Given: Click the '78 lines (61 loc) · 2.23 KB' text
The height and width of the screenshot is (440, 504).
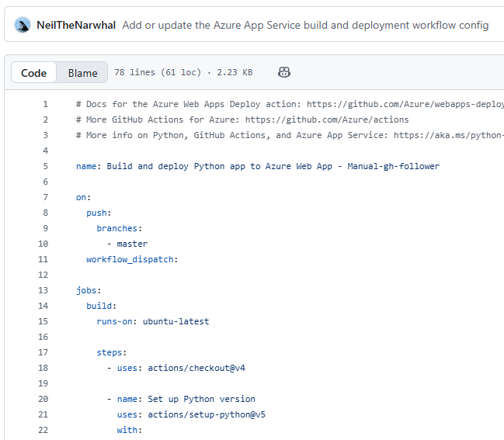Looking at the screenshot, I should pyautogui.click(x=183, y=72).
